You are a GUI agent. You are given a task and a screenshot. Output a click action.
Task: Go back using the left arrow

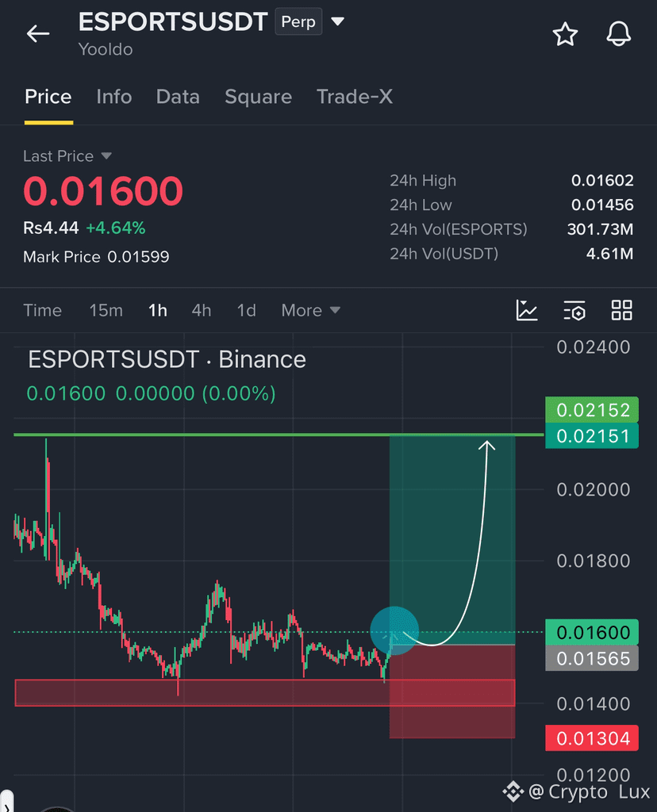[38, 34]
